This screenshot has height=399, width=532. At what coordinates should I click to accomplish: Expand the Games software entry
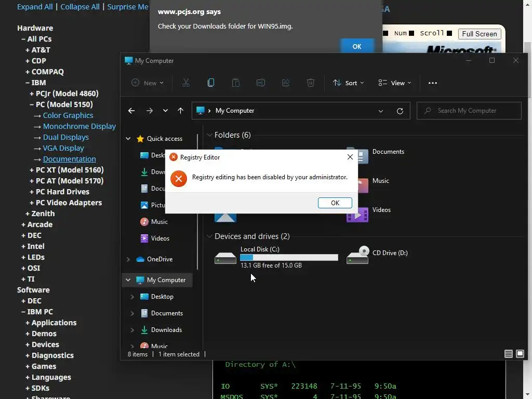[41, 366]
